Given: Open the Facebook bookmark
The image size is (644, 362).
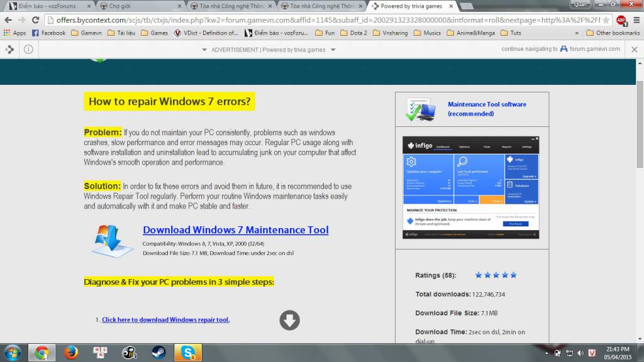Looking at the screenshot, I should tap(49, 33).
